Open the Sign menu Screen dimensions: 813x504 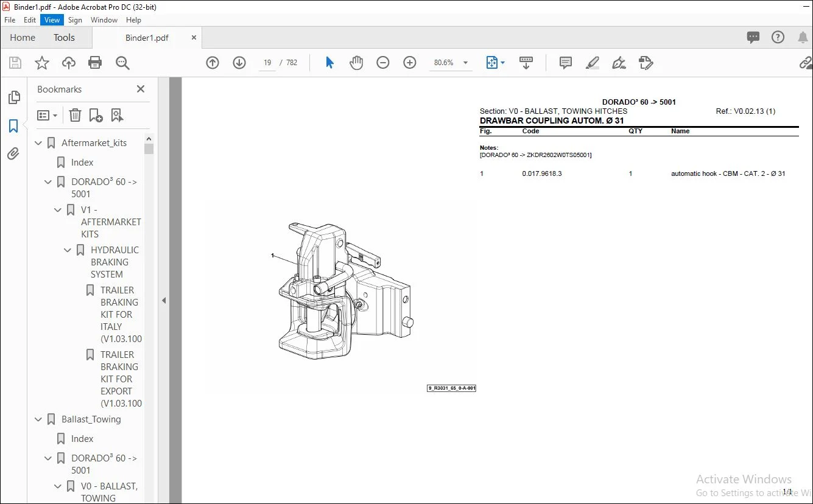(75, 20)
